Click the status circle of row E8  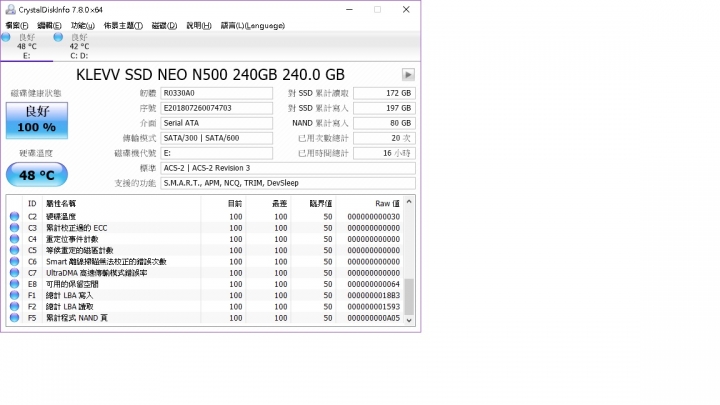coord(14,284)
